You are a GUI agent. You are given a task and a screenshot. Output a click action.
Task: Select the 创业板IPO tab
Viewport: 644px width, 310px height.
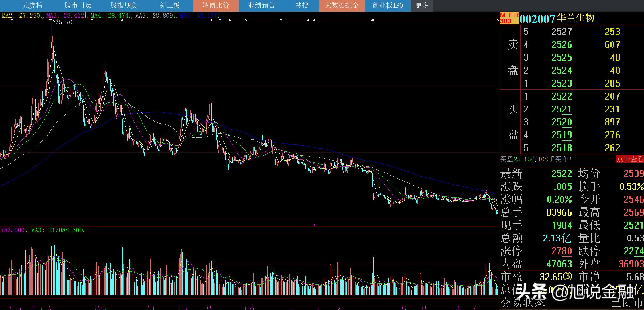(387, 5)
